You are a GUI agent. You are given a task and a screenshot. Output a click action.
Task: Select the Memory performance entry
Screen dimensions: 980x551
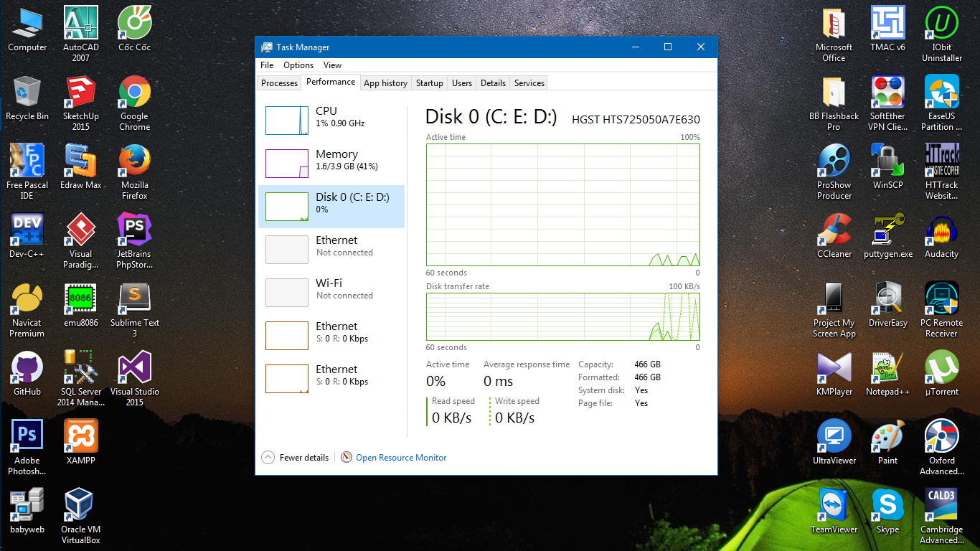[331, 164]
